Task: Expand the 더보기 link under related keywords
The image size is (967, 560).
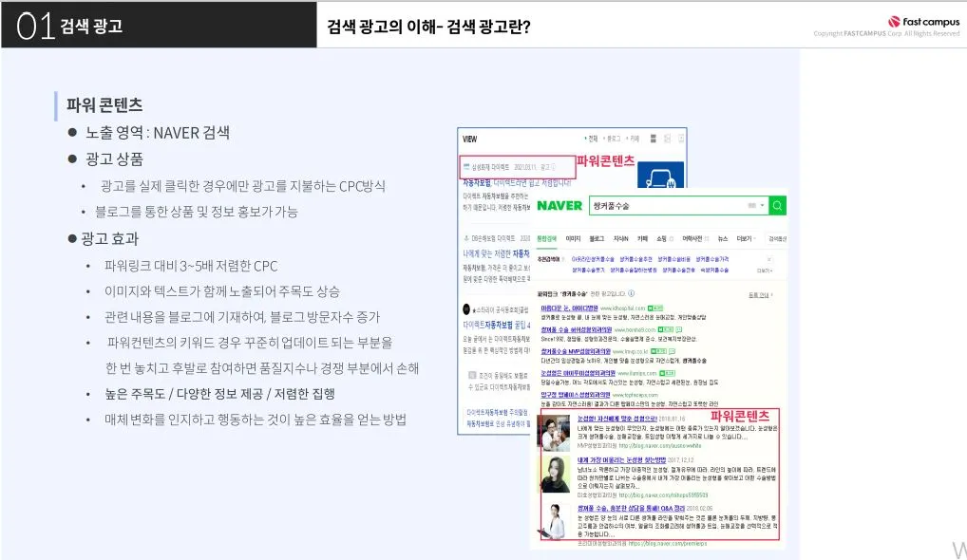Action: point(764,271)
